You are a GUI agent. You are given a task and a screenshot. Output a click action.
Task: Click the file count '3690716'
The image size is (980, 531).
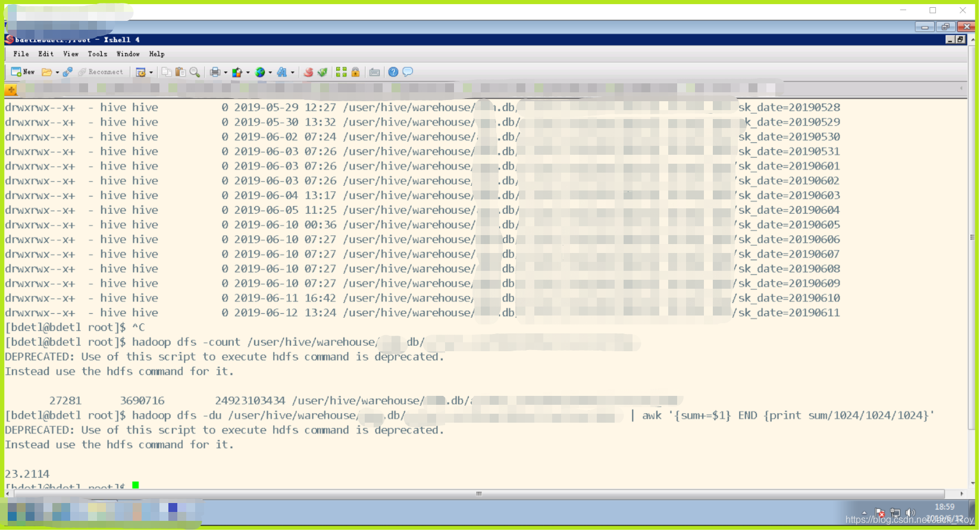pyautogui.click(x=142, y=401)
